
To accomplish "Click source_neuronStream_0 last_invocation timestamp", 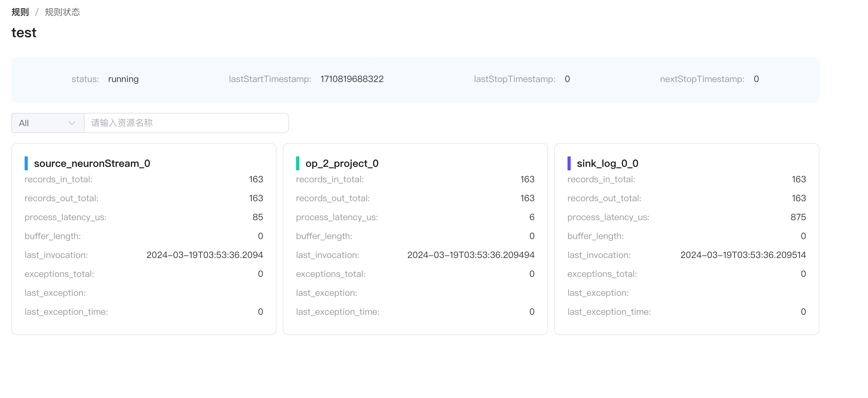I will [x=205, y=255].
